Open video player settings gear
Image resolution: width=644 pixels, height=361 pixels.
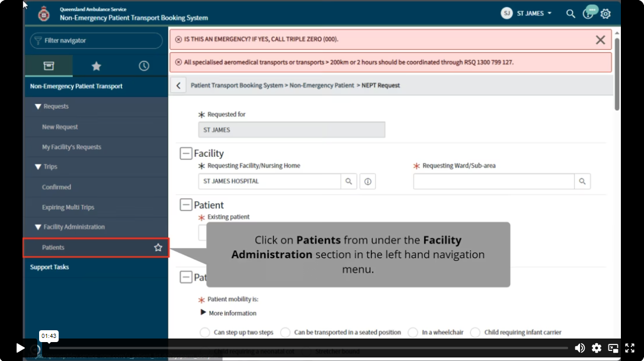(x=597, y=349)
